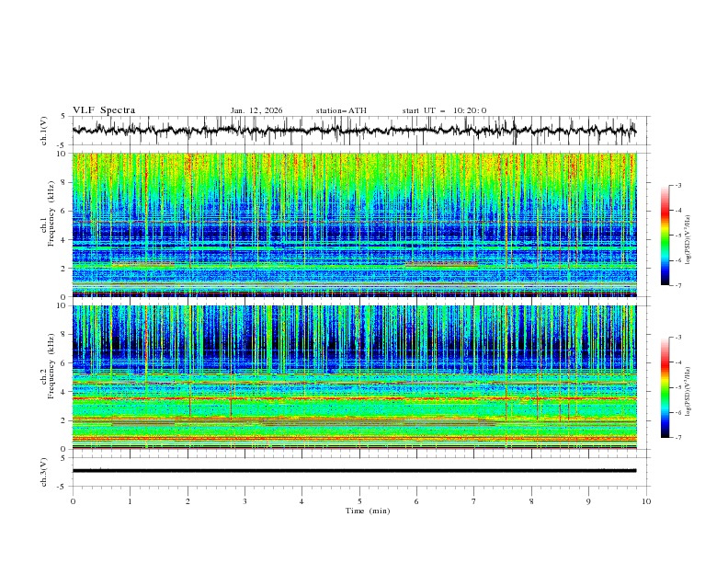Image resolution: width=728 pixels, height=563 pixels.
Task: Click the ch.3 flat black waveform trace
Action: 354,471
